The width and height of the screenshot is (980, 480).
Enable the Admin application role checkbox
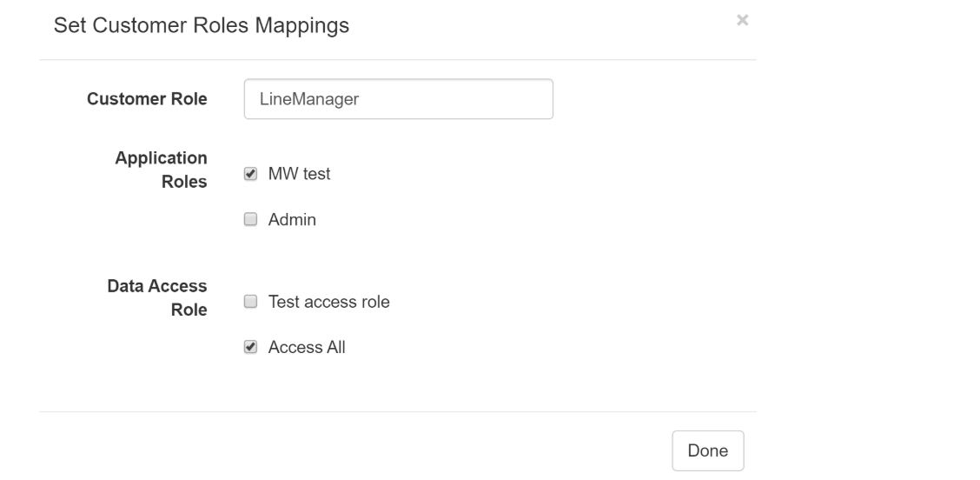click(250, 221)
